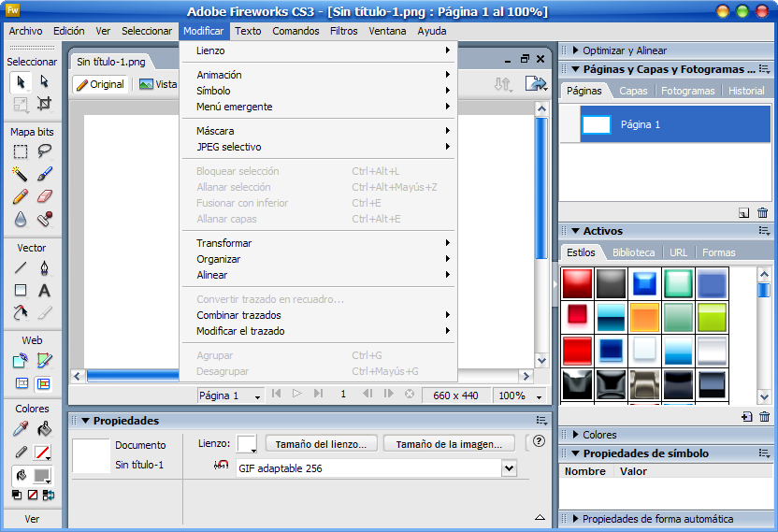Click the Tamaño del lienzo button
778x532 pixels.
tap(322, 444)
